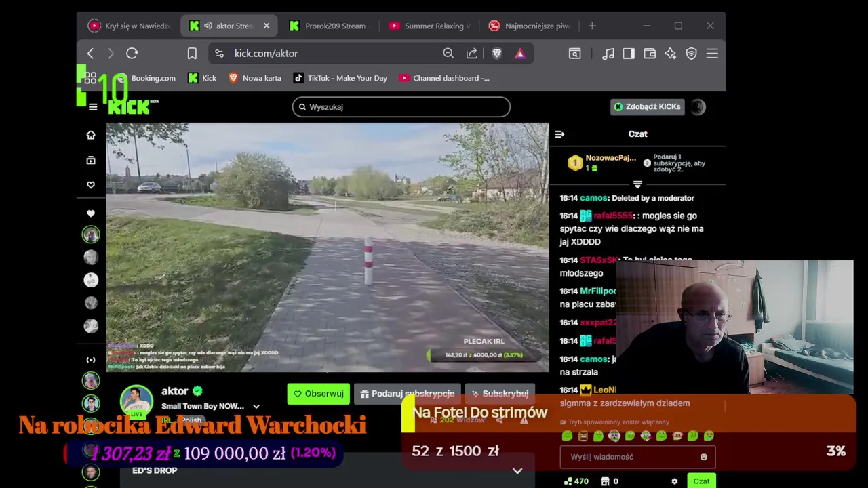
Task: Open the Following heart outline icon
Action: tap(91, 185)
